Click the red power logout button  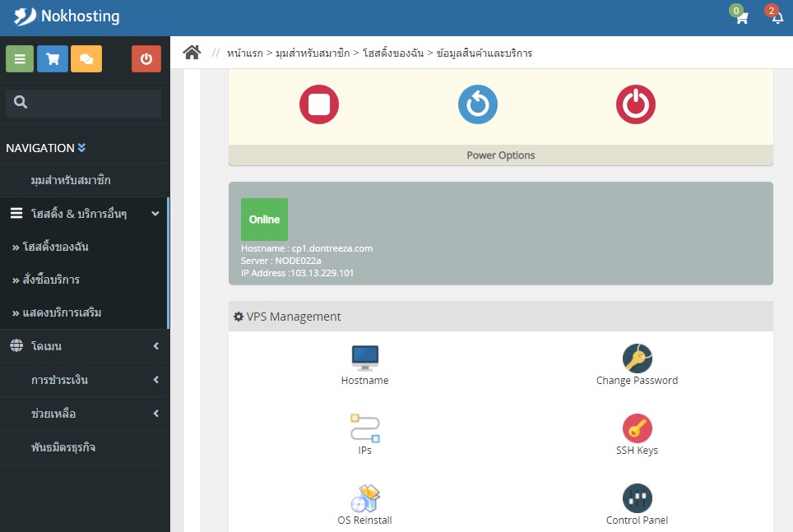point(146,58)
